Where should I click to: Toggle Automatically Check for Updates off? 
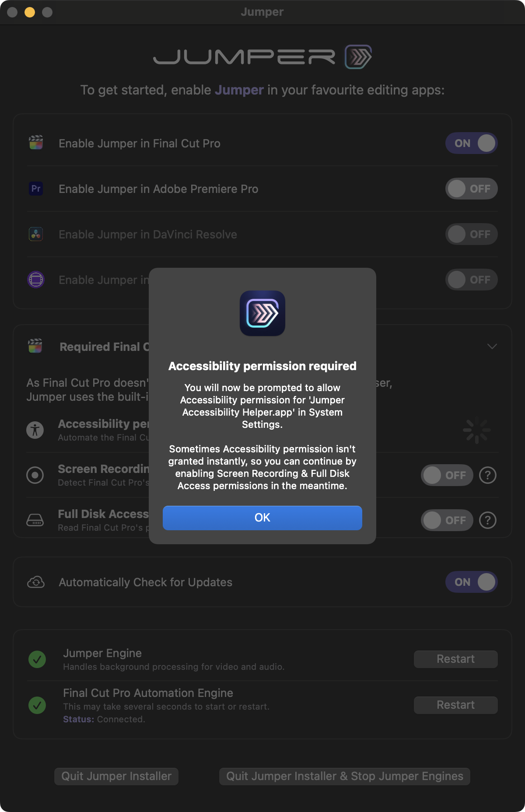point(471,582)
